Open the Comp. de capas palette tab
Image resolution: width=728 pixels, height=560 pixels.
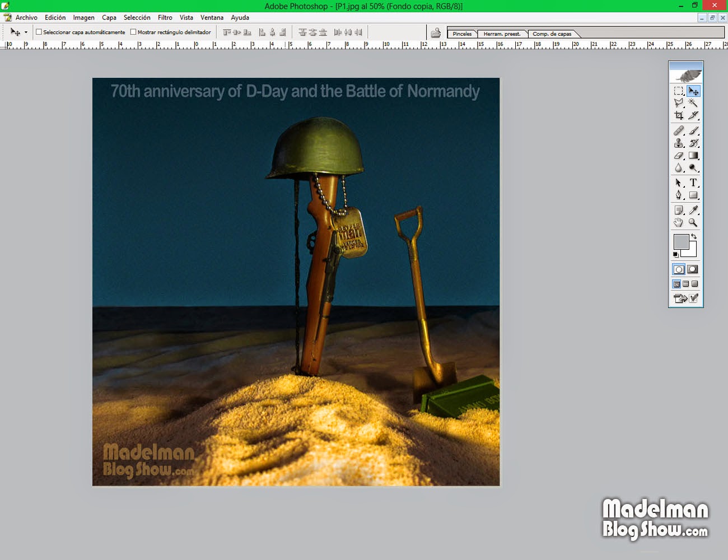tap(552, 34)
